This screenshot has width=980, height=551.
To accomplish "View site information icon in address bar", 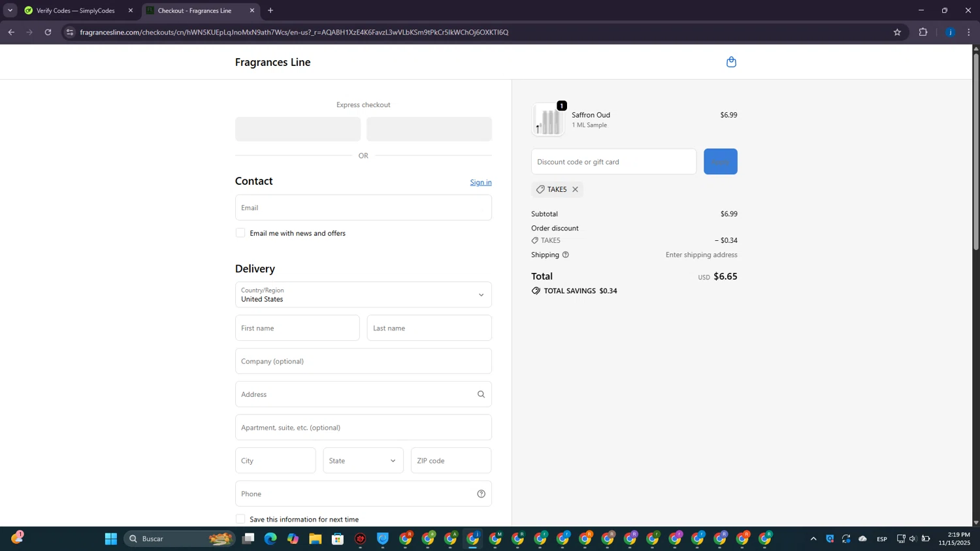I will click(x=70, y=32).
